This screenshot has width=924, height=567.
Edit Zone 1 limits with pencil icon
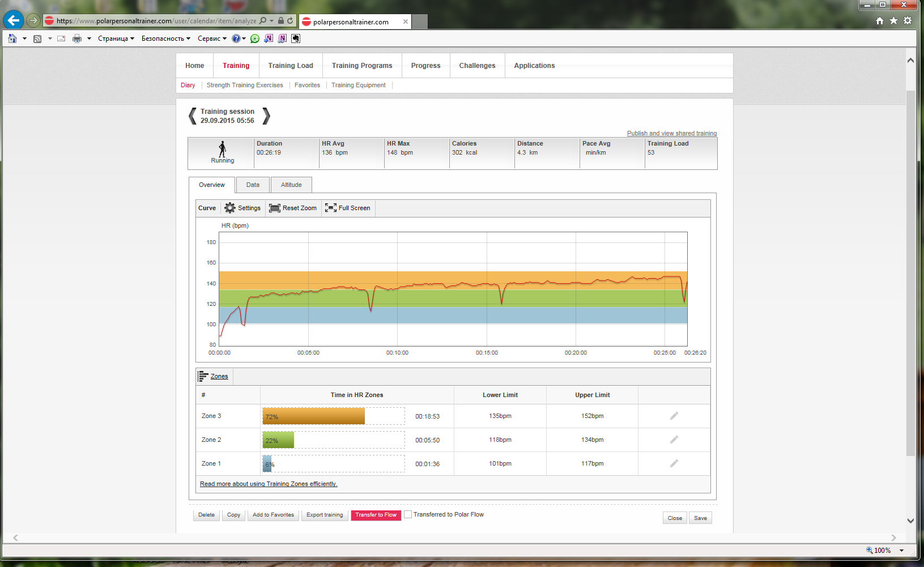[x=674, y=463]
